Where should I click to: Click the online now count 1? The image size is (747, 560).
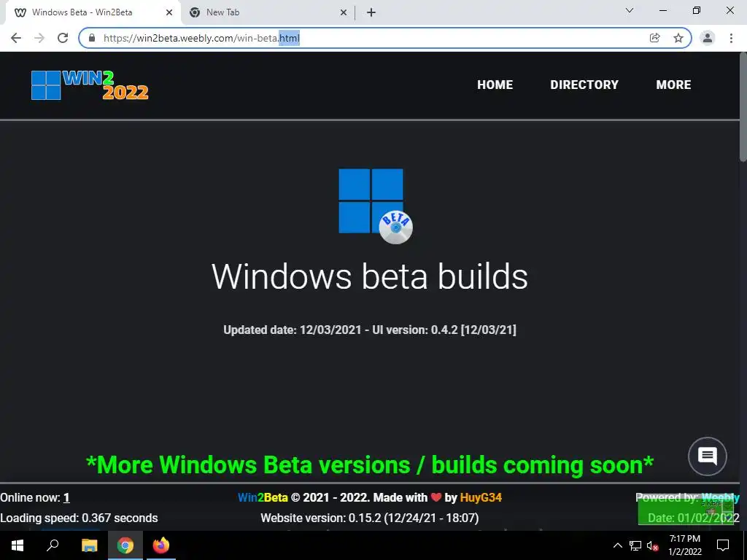pos(66,497)
